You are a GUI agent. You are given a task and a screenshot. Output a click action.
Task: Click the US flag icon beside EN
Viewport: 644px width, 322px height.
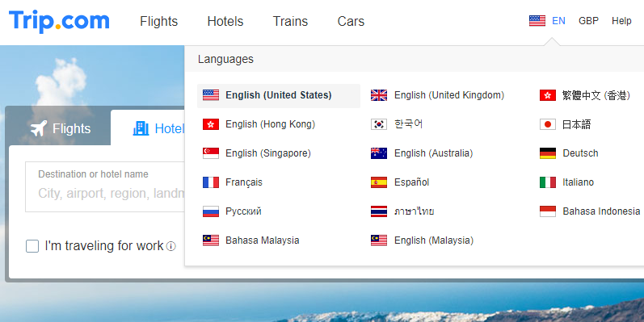pos(537,20)
